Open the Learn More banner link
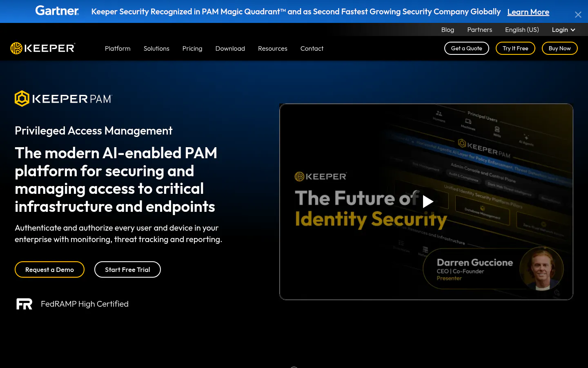This screenshot has width=588, height=368. click(x=528, y=12)
